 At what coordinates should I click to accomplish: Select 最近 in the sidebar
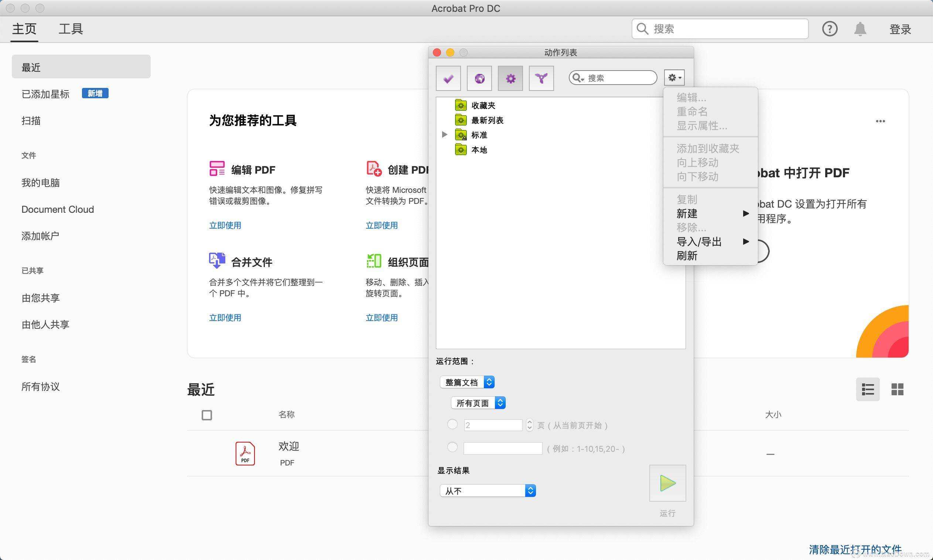[81, 67]
